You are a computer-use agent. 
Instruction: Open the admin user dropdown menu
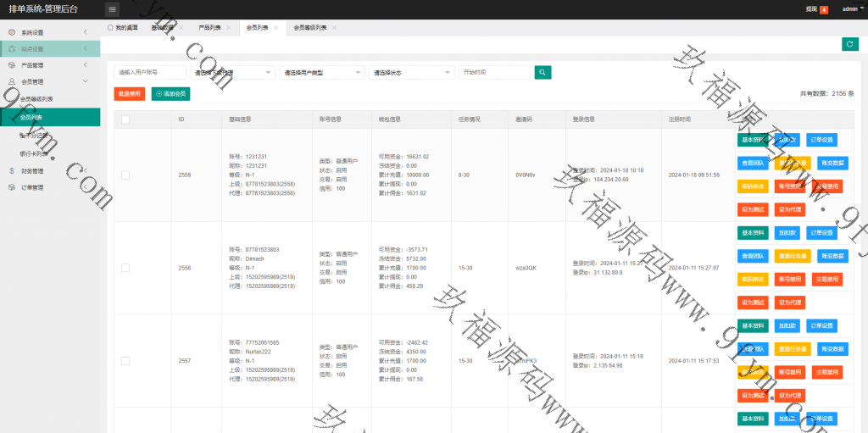[x=850, y=9]
